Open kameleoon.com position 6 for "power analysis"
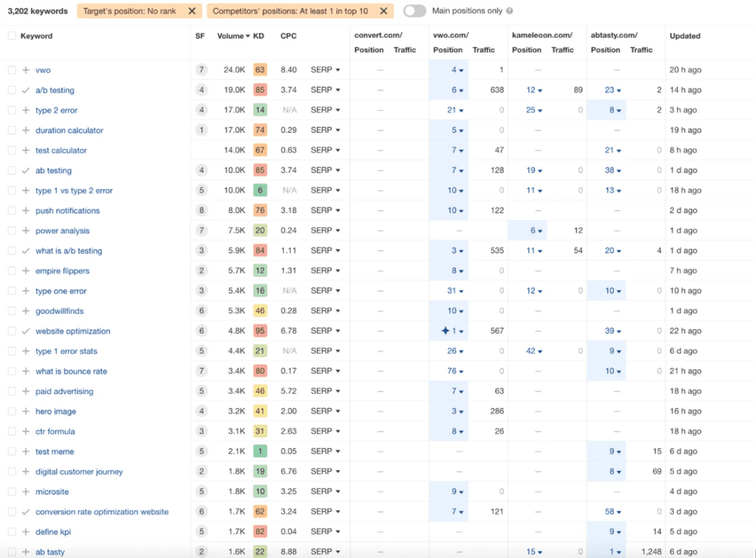756x558 pixels. (536, 231)
